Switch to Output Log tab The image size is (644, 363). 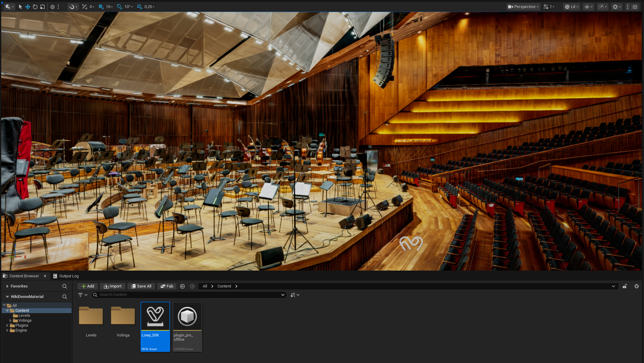coord(66,276)
